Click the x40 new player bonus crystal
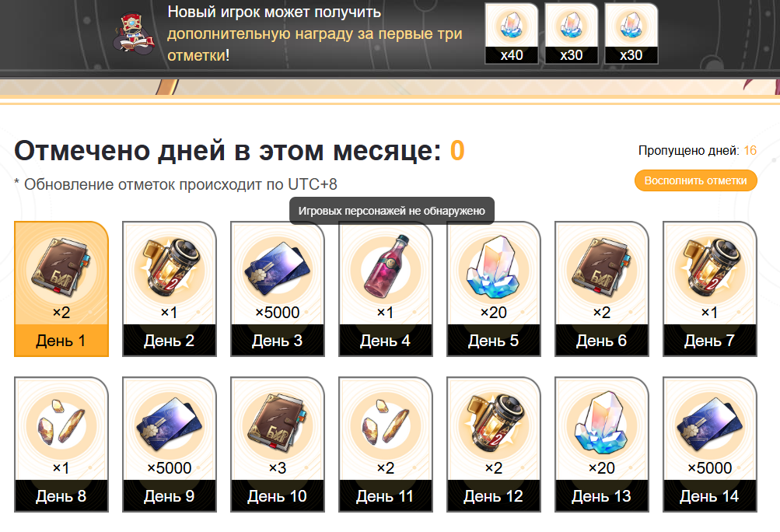 pyautogui.click(x=512, y=33)
